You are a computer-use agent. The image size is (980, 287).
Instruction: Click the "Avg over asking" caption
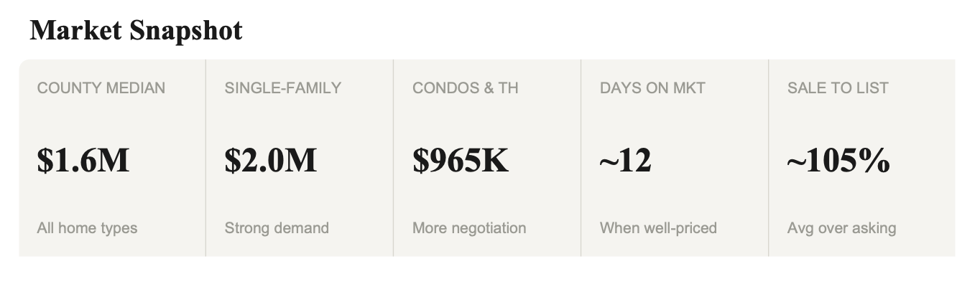click(x=841, y=228)
